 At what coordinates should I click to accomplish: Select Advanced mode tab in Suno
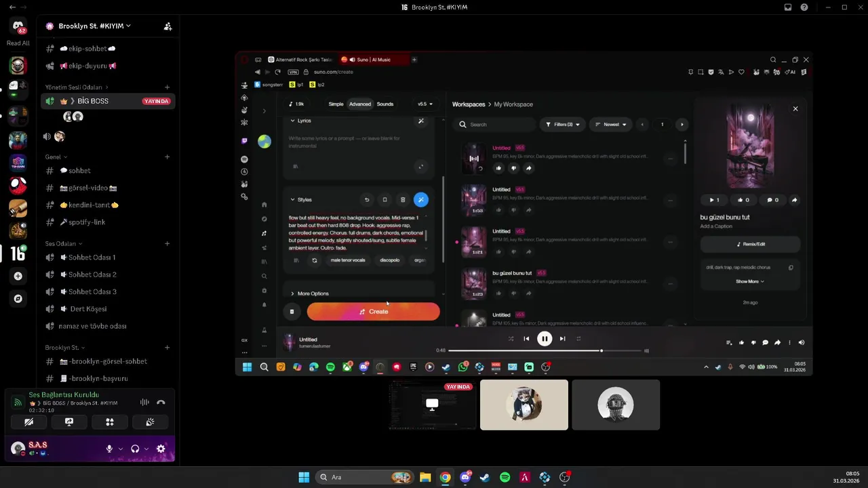pos(360,104)
